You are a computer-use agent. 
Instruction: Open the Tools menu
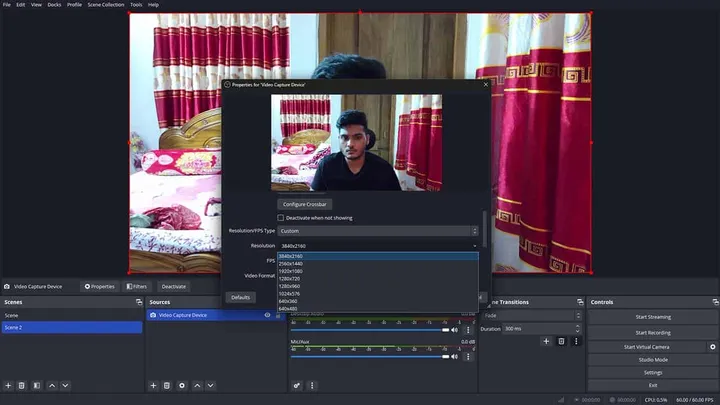(x=136, y=5)
